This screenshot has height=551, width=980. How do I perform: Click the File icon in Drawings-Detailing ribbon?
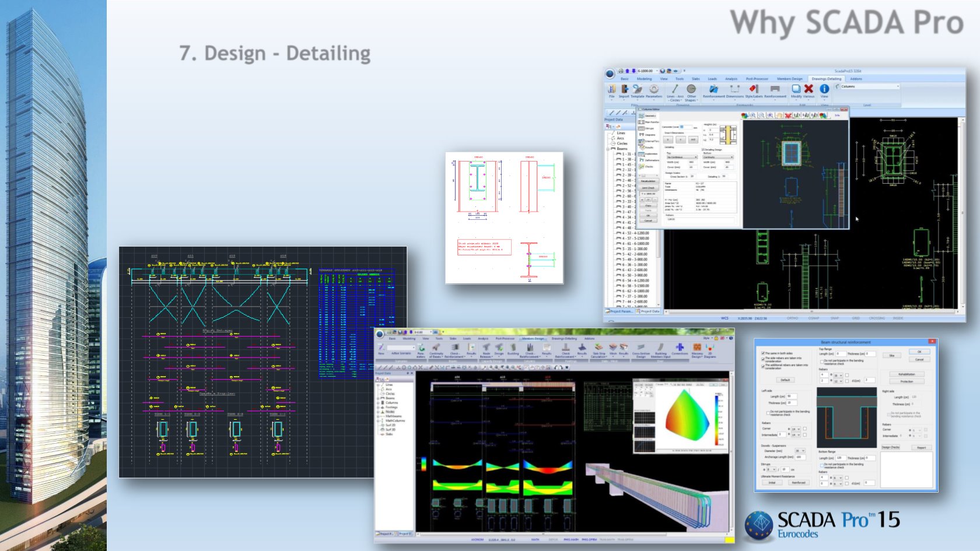click(x=611, y=90)
